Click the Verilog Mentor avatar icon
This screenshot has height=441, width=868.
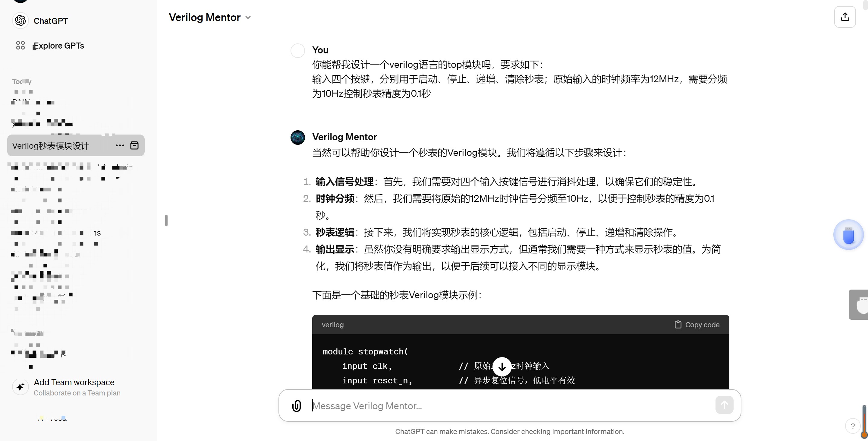point(297,138)
